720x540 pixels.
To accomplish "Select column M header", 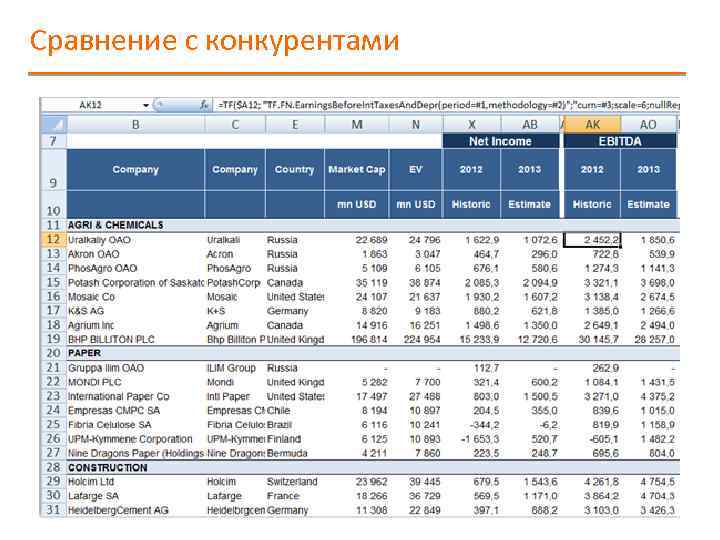I will pyautogui.click(x=357, y=124).
